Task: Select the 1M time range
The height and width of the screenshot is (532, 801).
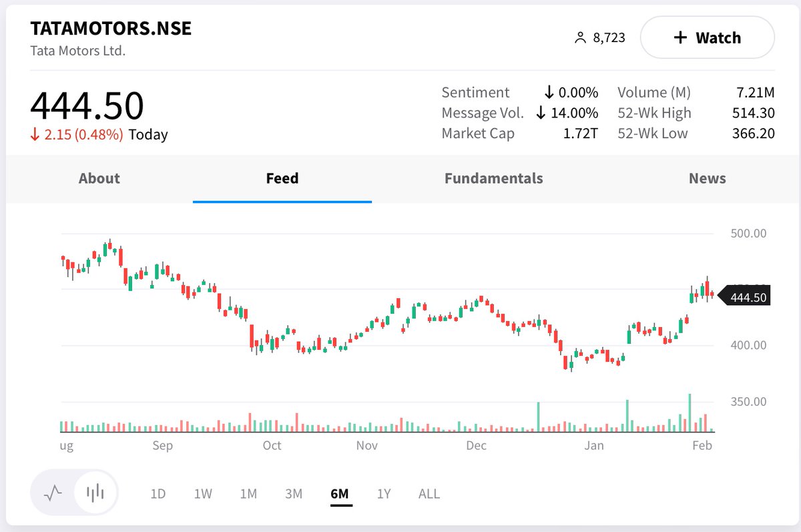Action: pyautogui.click(x=248, y=494)
